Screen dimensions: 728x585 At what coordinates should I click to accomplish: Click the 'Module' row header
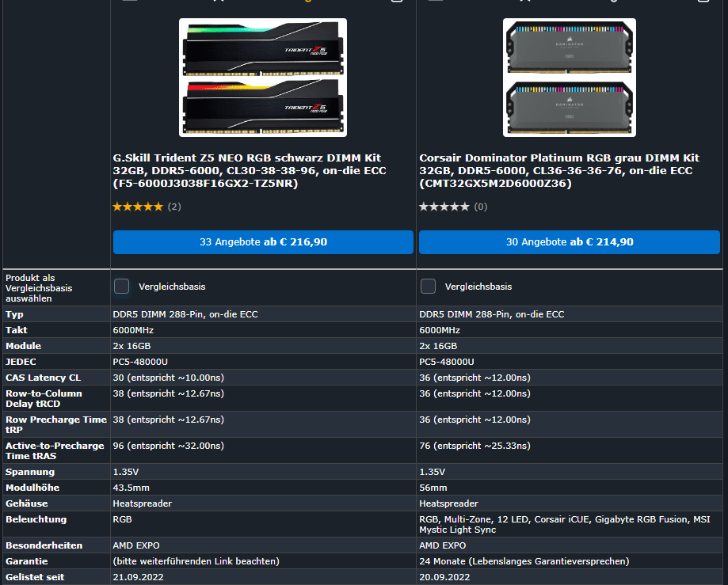click(x=23, y=346)
